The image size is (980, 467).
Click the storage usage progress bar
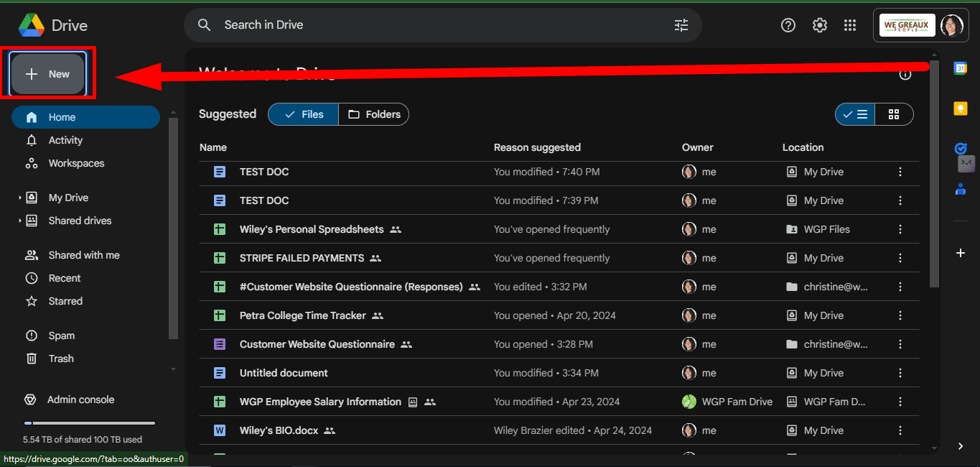(x=90, y=423)
